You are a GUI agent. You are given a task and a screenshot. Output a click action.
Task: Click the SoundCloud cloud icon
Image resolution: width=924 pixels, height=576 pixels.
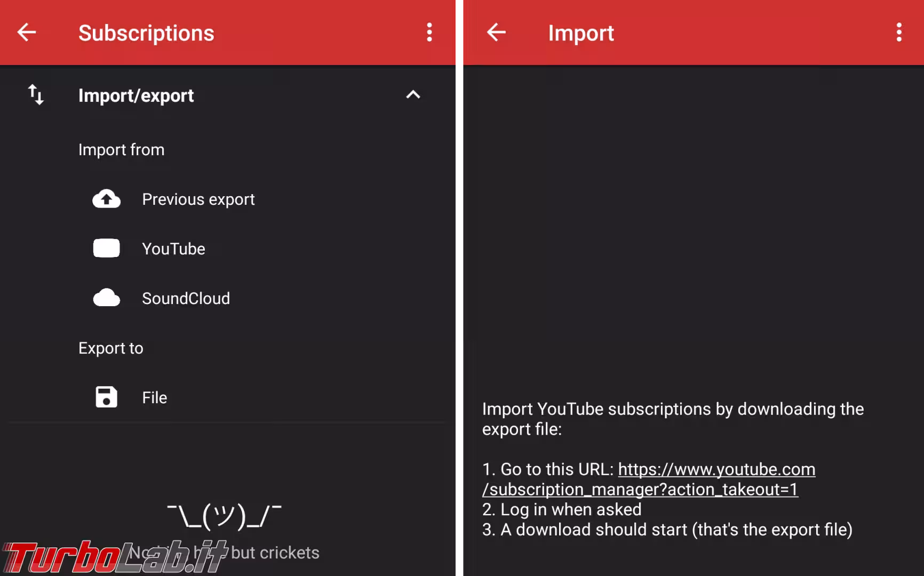pyautogui.click(x=106, y=298)
